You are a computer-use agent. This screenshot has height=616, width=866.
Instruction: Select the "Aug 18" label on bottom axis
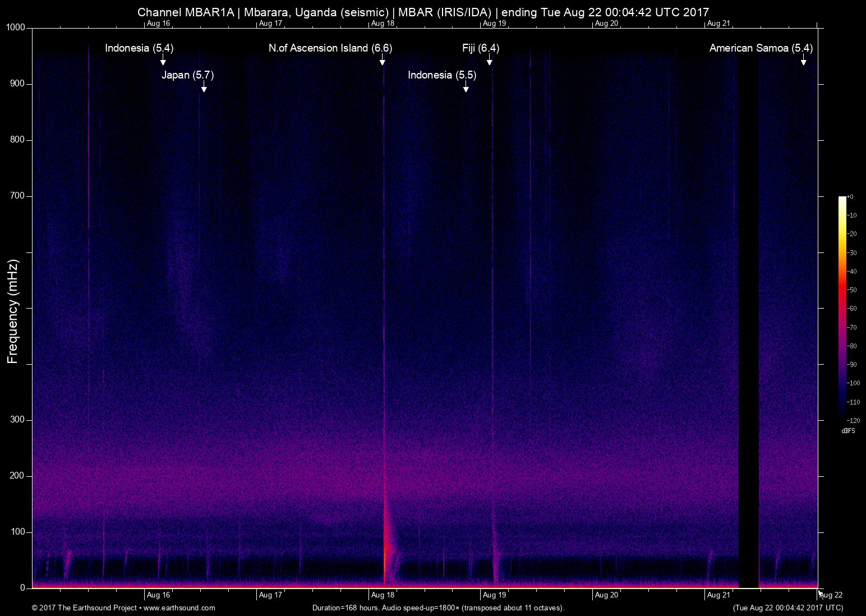click(x=382, y=595)
